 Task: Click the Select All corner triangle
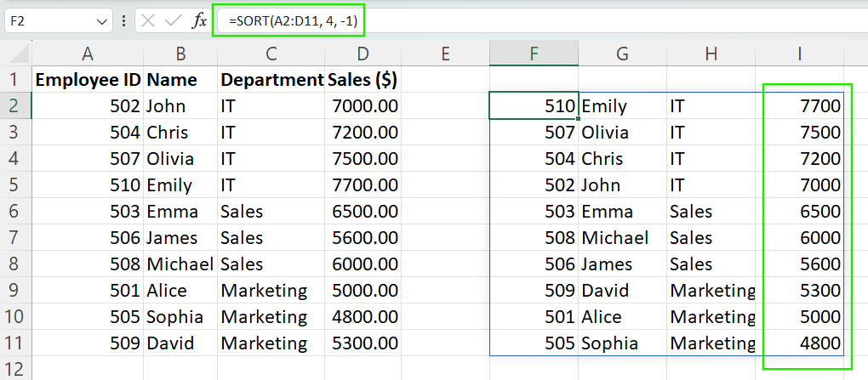(x=19, y=54)
